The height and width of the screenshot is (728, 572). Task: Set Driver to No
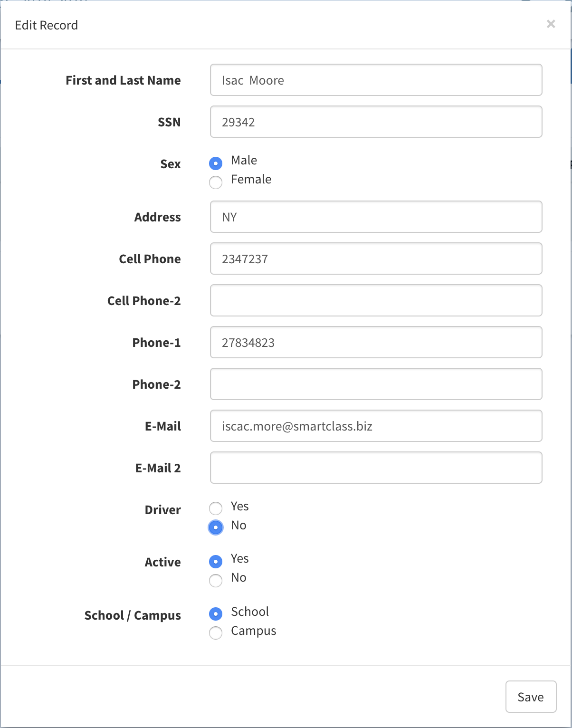(216, 527)
